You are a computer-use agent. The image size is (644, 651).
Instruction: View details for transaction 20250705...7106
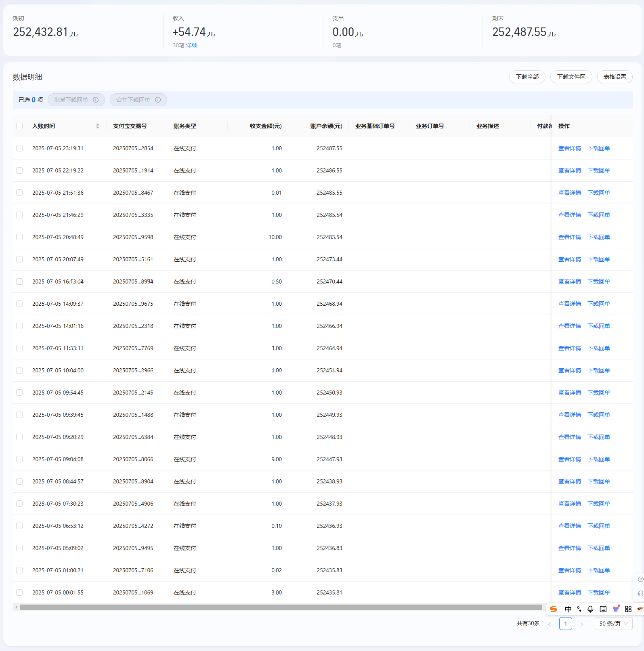pos(570,570)
